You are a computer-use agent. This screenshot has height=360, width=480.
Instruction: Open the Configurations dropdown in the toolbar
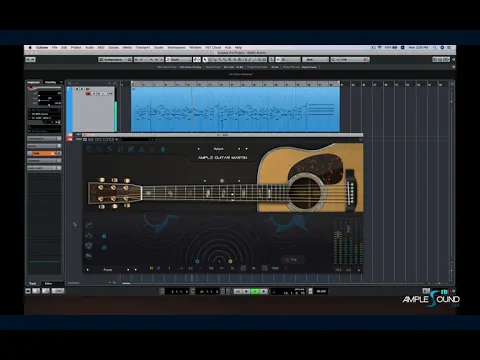115,60
